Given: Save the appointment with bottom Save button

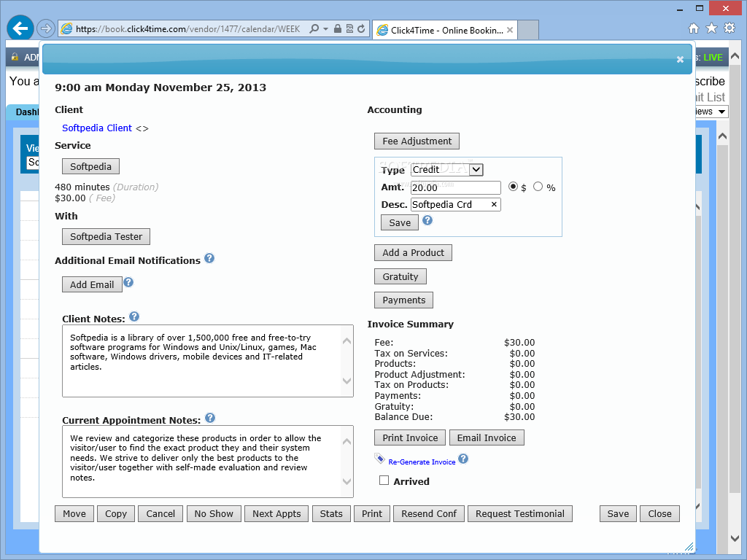Looking at the screenshot, I should 618,514.
